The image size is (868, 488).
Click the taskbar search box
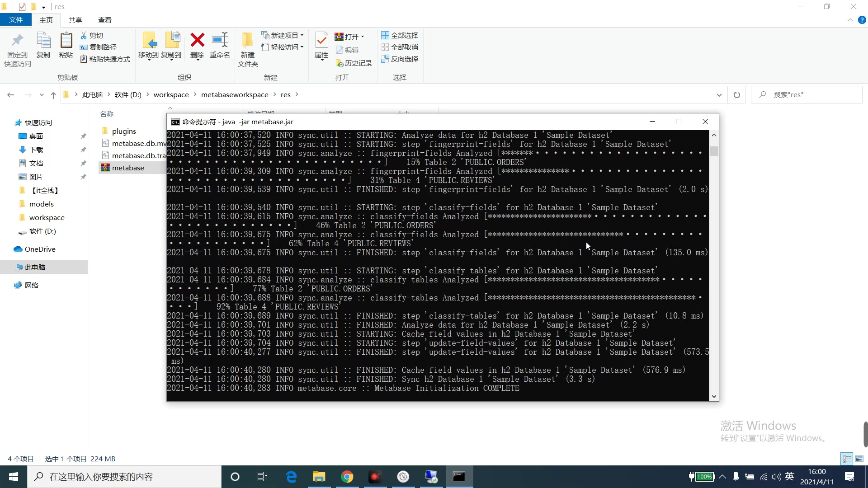[124, 477]
